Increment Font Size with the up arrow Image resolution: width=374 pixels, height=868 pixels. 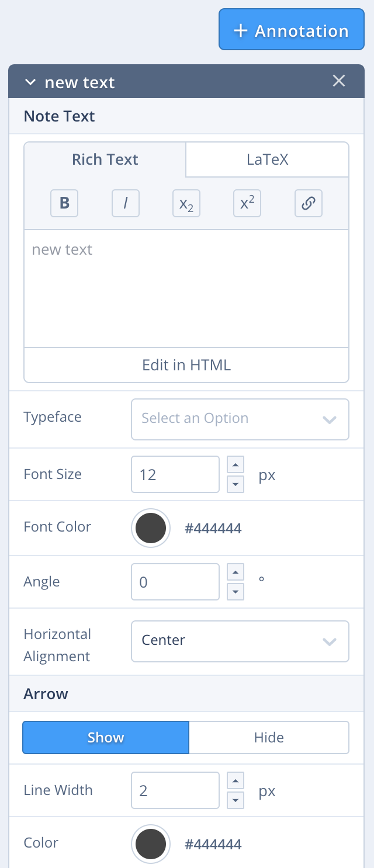(x=235, y=464)
